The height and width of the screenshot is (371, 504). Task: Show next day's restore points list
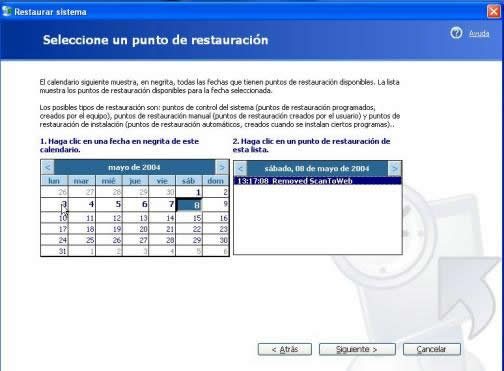coord(395,168)
